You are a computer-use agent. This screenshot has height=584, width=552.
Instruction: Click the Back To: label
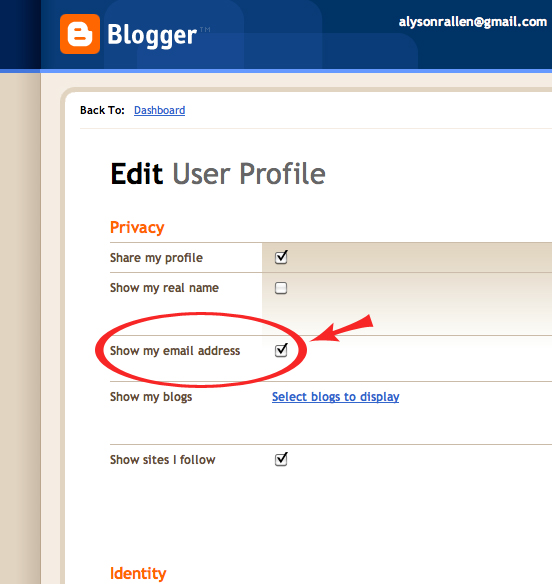[x=102, y=110]
